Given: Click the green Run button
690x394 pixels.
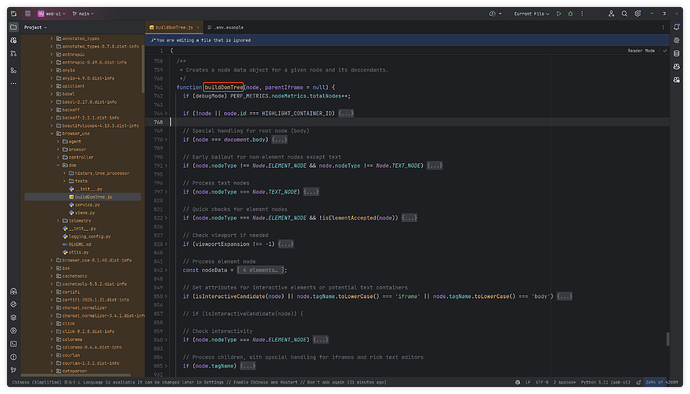Looking at the screenshot, I should (x=559, y=14).
